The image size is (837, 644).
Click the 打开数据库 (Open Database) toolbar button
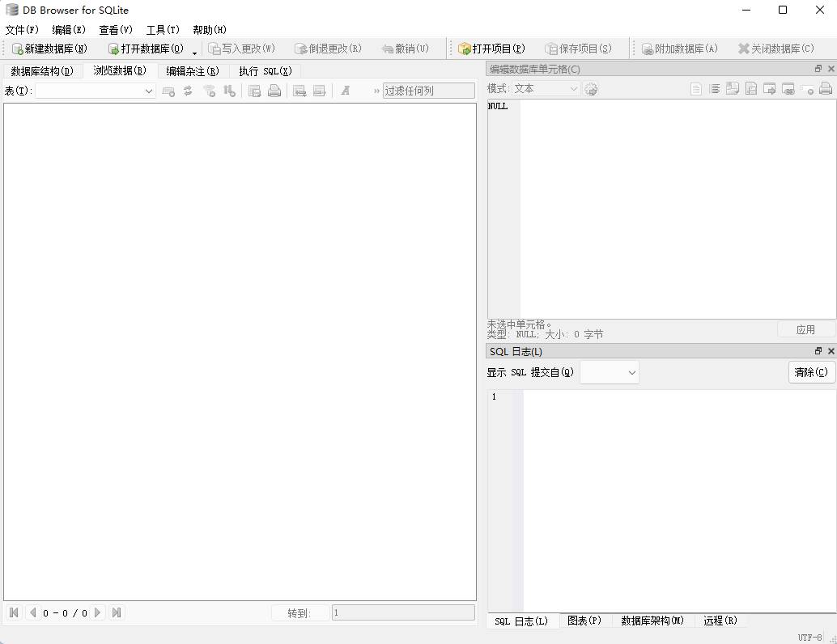tap(146, 49)
